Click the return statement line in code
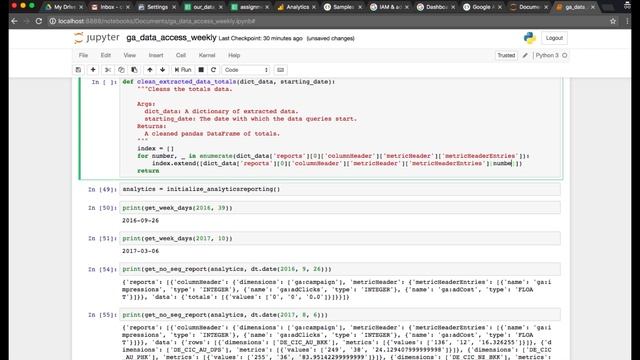The width and height of the screenshot is (640, 360). tap(148, 171)
